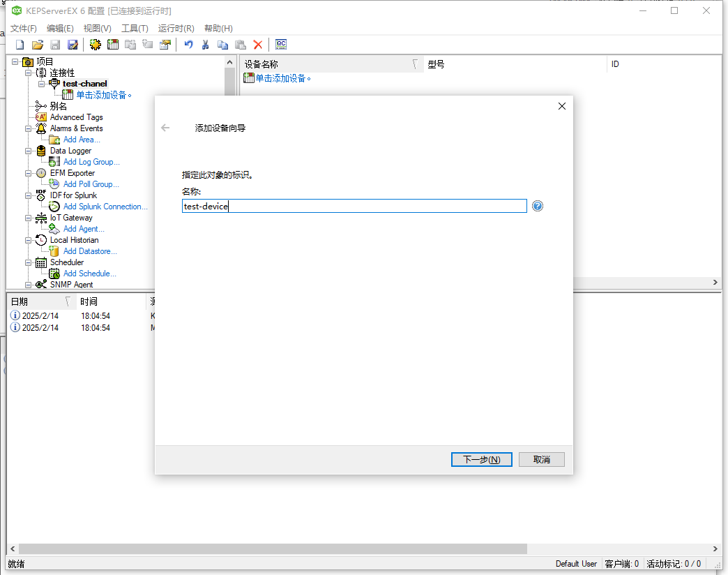This screenshot has width=728, height=575.
Task: Collapse the IoT Gateway node
Action: pyautogui.click(x=29, y=218)
